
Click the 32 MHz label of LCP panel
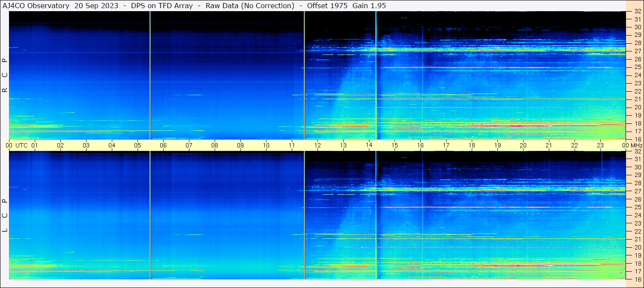coord(637,151)
